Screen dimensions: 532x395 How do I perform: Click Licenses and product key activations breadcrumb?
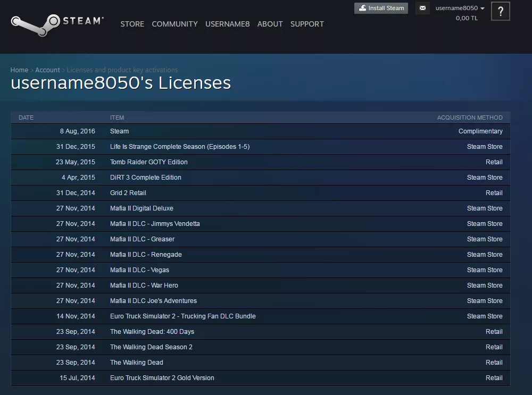pos(122,70)
